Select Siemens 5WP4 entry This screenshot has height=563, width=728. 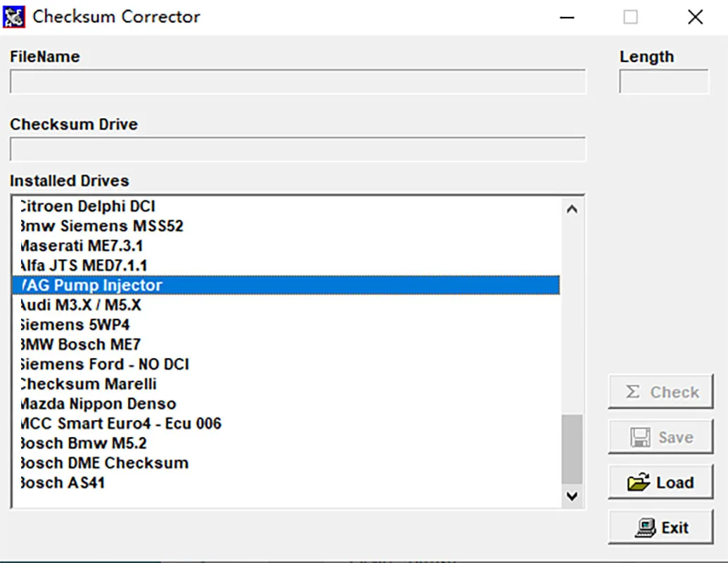click(286, 324)
